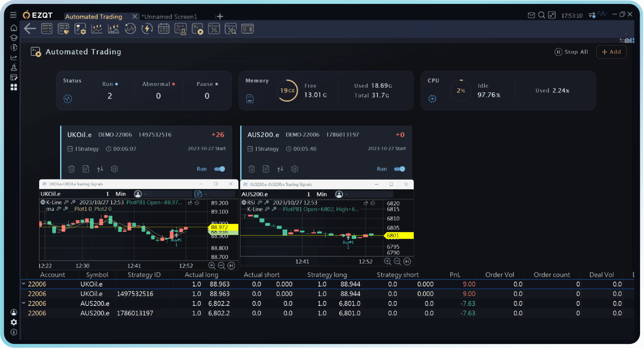Collapse the RSI indicator in AUS200.e chart

click(x=244, y=203)
